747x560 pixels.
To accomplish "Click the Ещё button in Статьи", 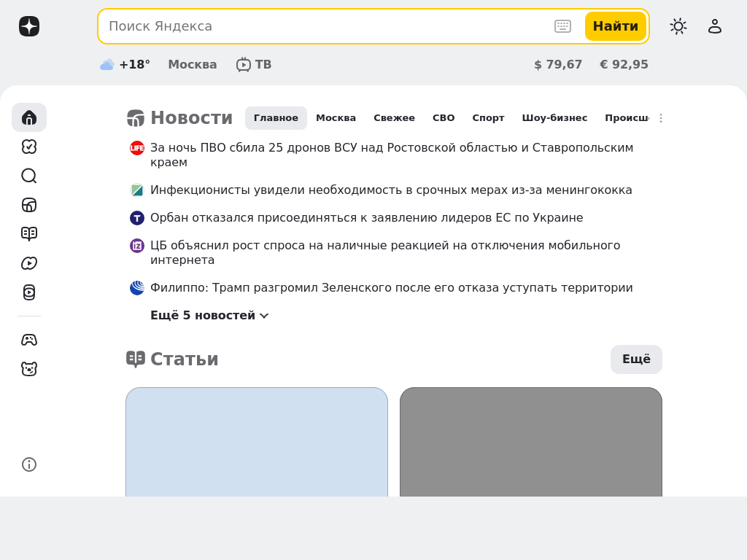I will [636, 359].
